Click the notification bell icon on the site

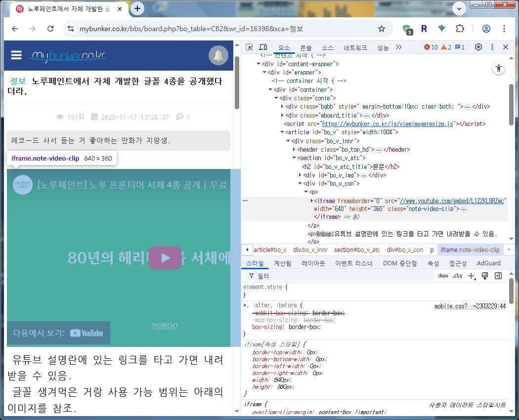pos(218,55)
